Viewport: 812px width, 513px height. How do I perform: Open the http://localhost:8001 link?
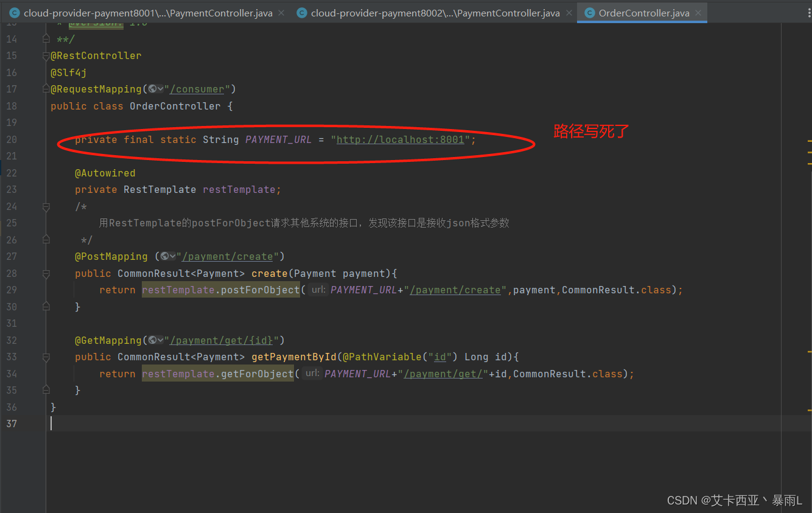[400, 139]
